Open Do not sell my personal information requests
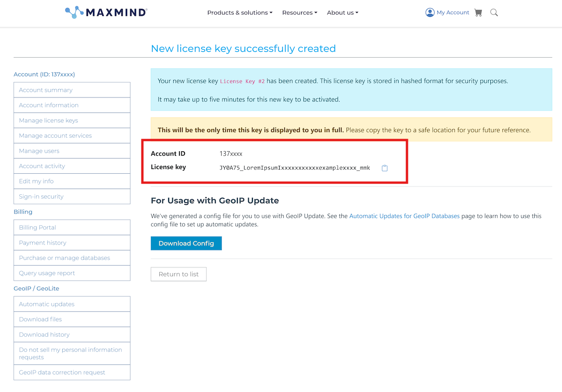The image size is (562, 392). coord(72,353)
